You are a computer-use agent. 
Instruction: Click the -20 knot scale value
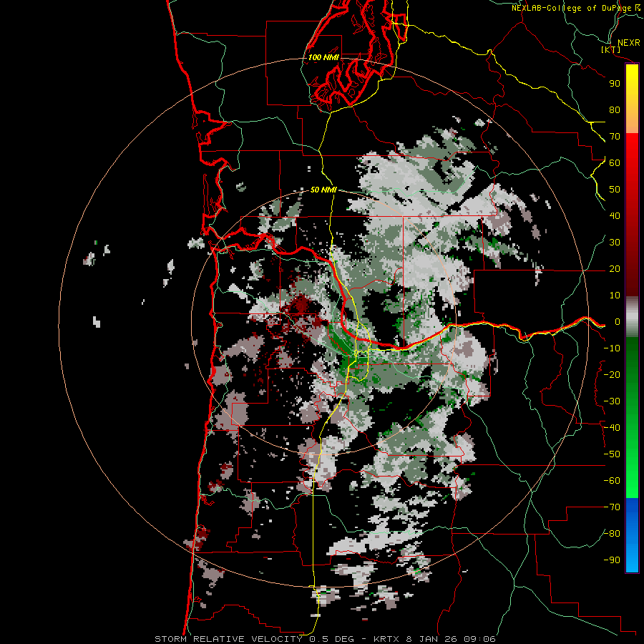(x=612, y=374)
